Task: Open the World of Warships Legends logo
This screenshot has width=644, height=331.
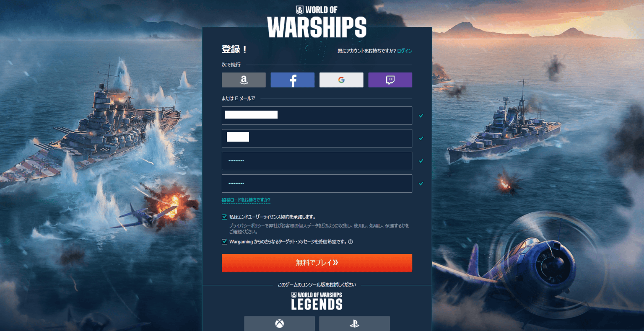Action: (317, 301)
